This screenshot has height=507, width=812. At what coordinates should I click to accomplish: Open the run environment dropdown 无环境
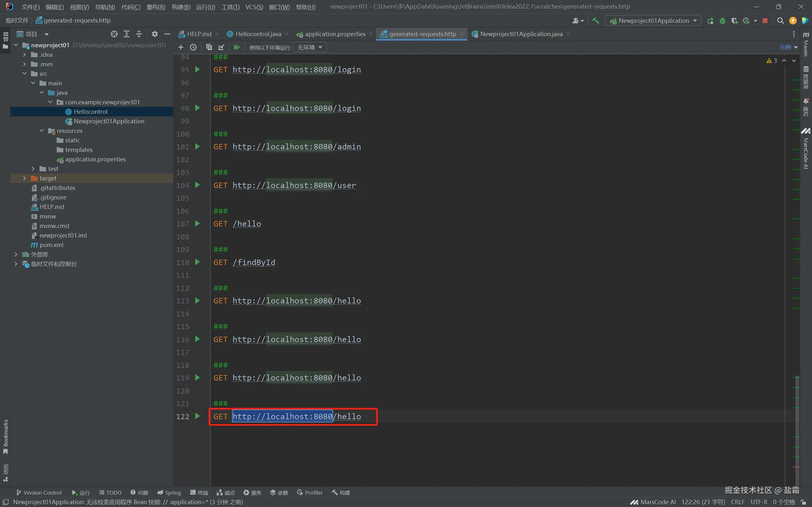(310, 47)
